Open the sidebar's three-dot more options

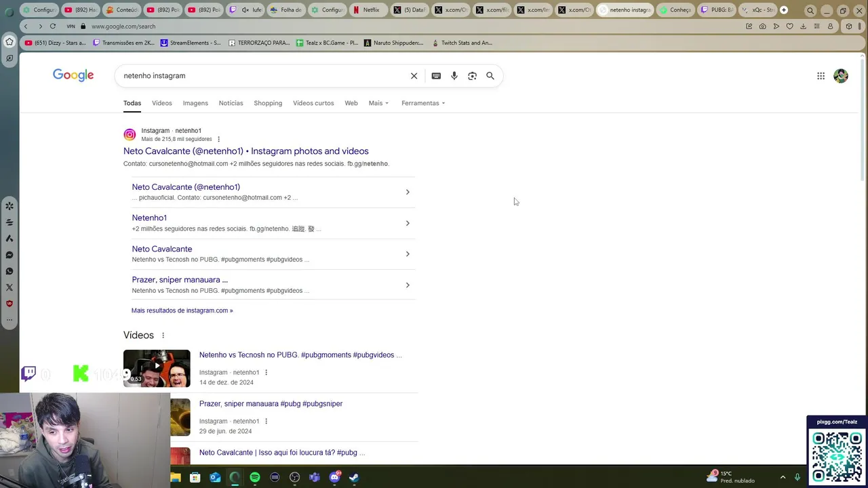[9, 319]
